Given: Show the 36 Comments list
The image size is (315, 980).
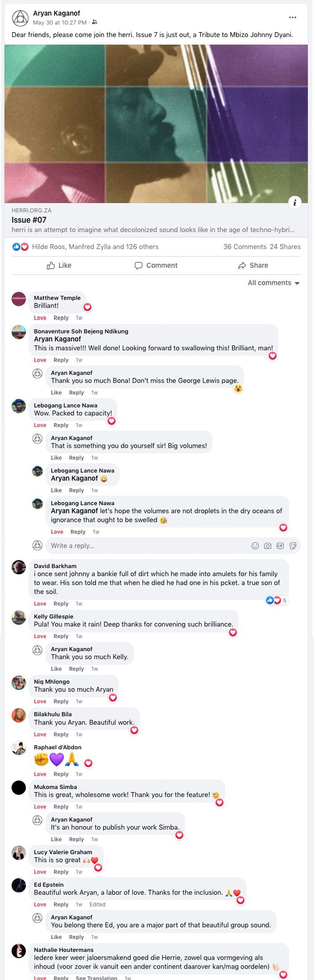Looking at the screenshot, I should [x=245, y=247].
